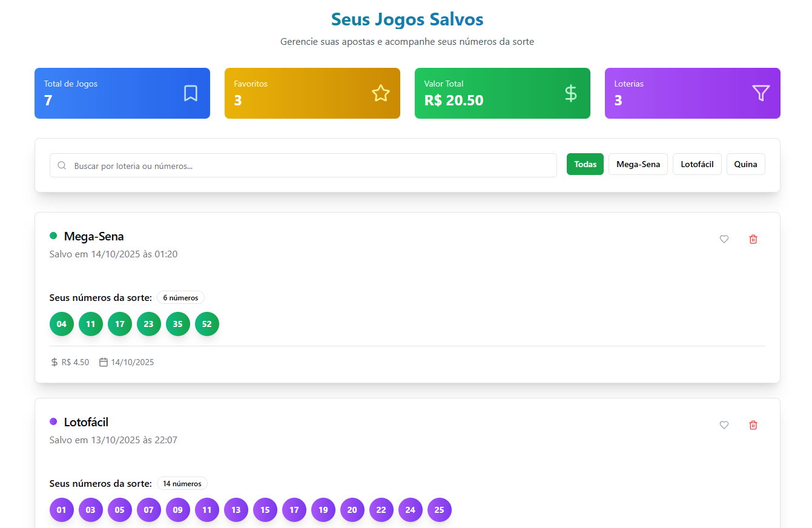Click the dollar icon on Valor Total card
This screenshot has height=528, width=812.
570,93
